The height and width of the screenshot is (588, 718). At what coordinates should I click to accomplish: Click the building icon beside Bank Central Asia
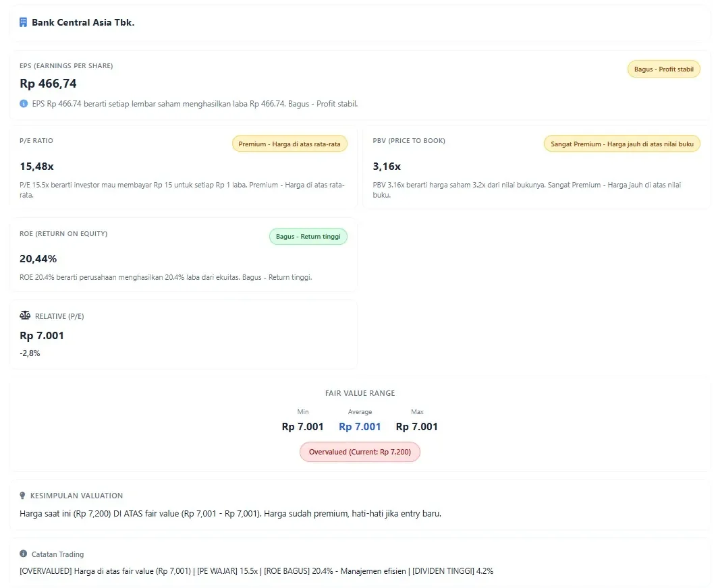[24, 22]
